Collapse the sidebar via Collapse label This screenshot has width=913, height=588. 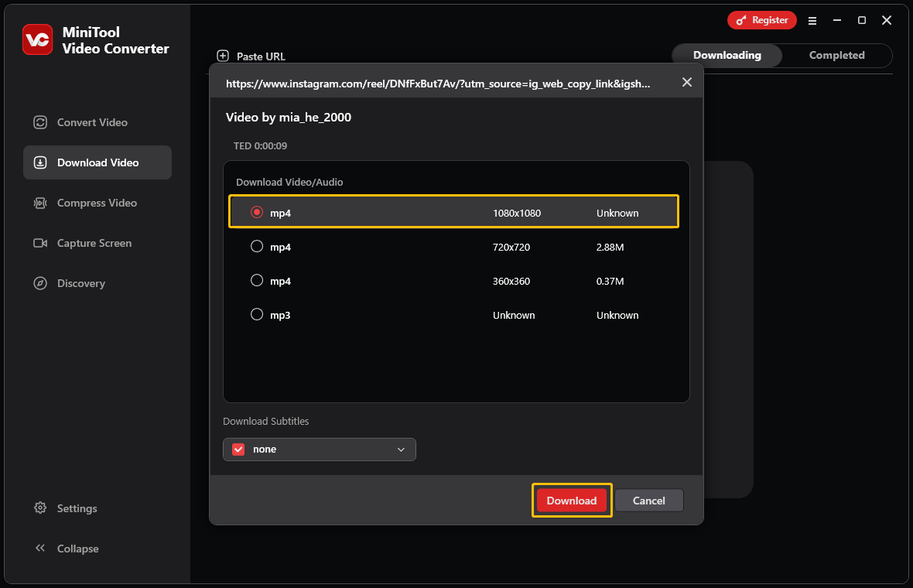[77, 549]
